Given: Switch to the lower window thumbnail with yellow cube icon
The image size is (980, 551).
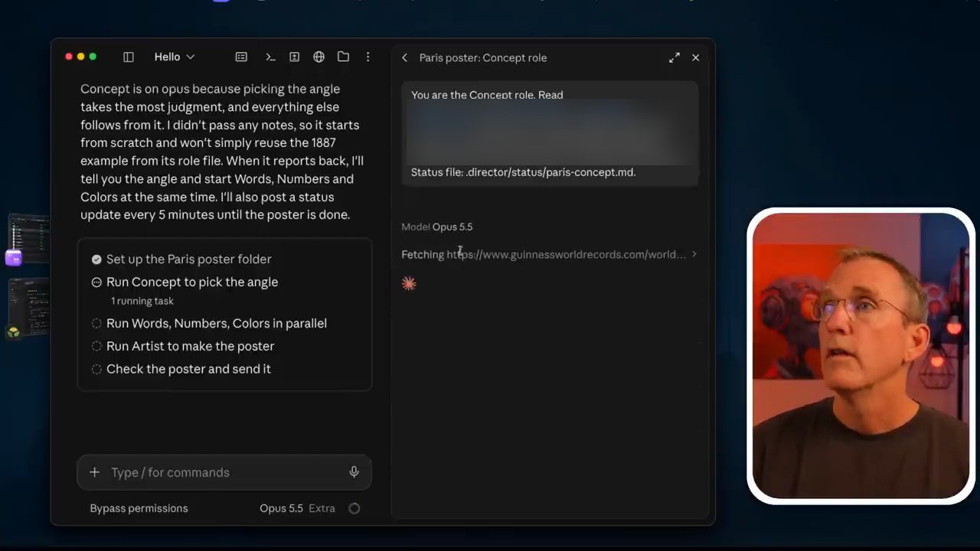Looking at the screenshot, I should click(x=28, y=308).
